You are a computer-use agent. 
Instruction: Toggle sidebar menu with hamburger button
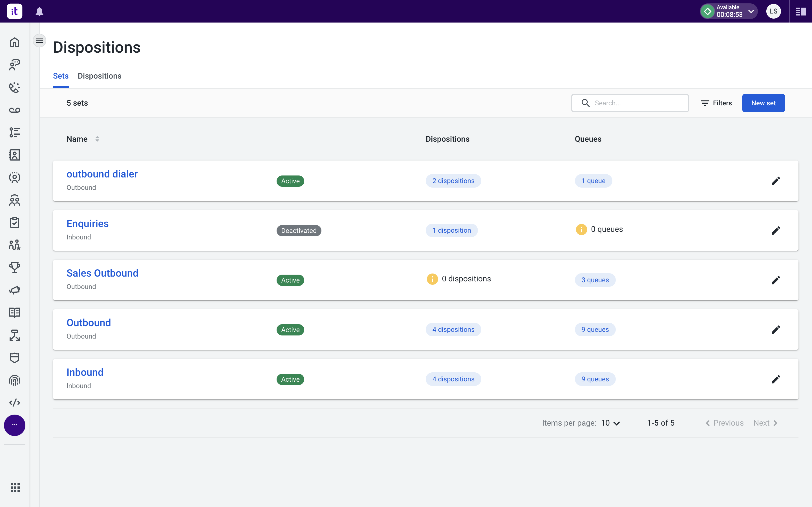click(39, 41)
